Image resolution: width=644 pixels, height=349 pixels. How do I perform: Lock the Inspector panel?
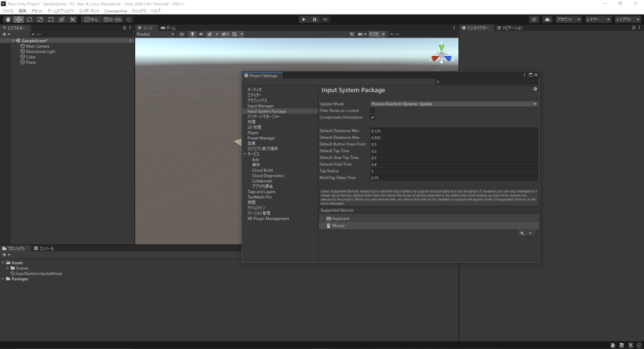(633, 28)
